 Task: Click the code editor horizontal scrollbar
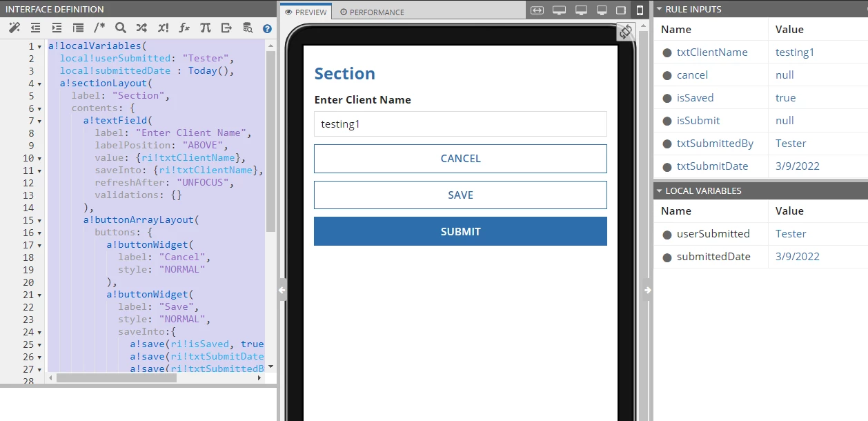coord(116,378)
